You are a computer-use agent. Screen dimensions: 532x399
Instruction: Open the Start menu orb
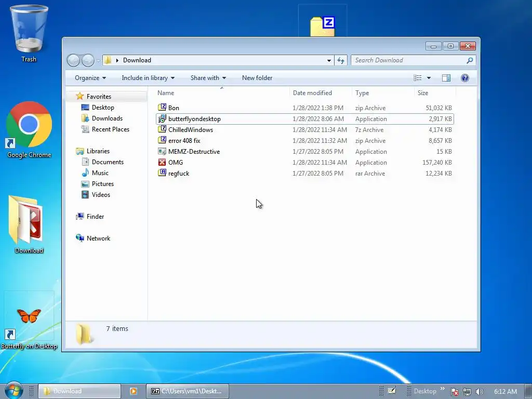click(x=14, y=390)
